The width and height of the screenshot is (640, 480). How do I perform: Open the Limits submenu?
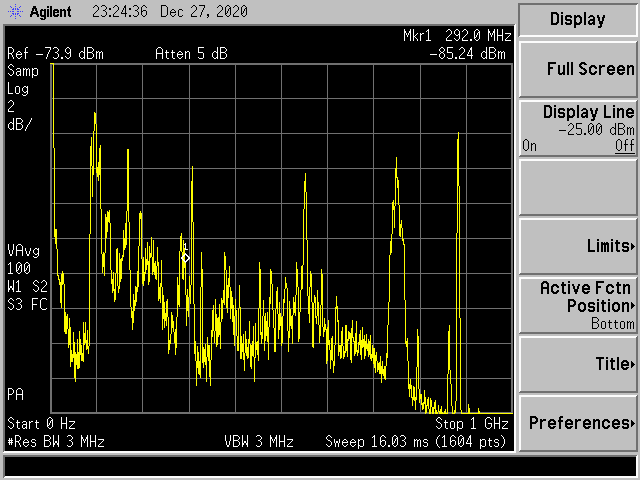point(578,246)
